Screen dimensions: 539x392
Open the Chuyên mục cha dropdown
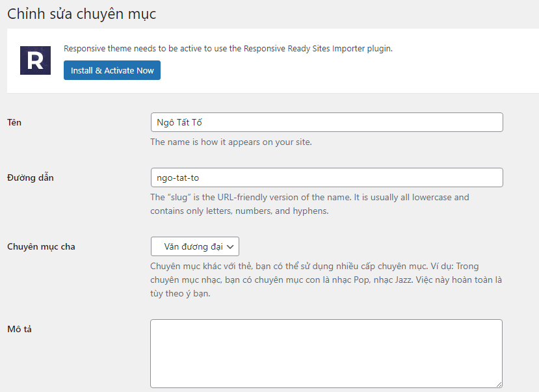[x=195, y=246]
